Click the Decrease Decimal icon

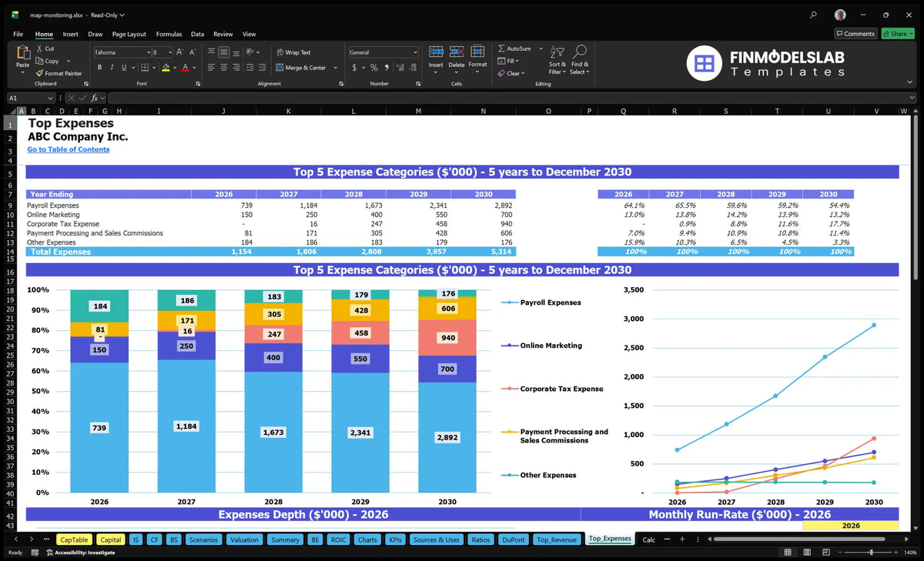point(413,68)
